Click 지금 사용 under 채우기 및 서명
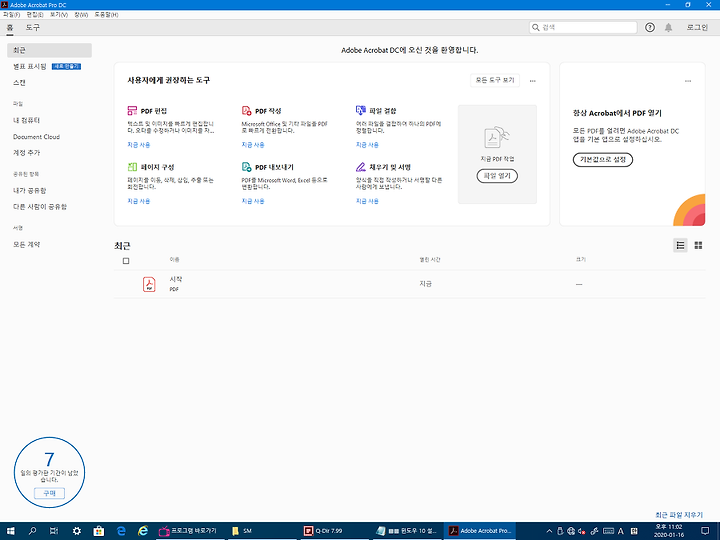The height and width of the screenshot is (540, 720). 367,201
